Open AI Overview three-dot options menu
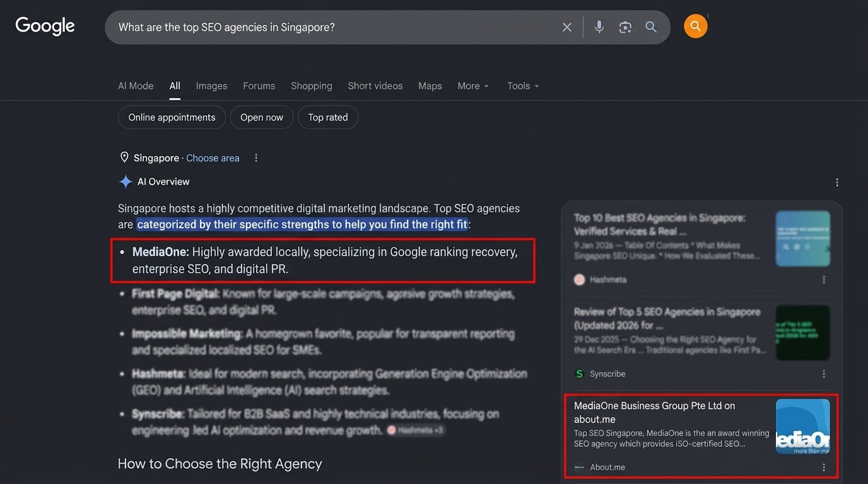Image resolution: width=868 pixels, height=484 pixels. [837, 182]
